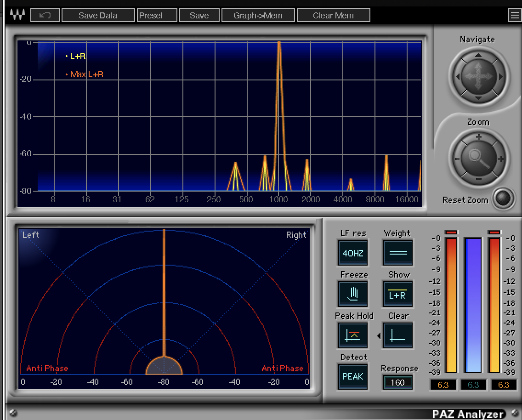
Task: Click the yellow L+R legend label
Action: tap(78, 56)
